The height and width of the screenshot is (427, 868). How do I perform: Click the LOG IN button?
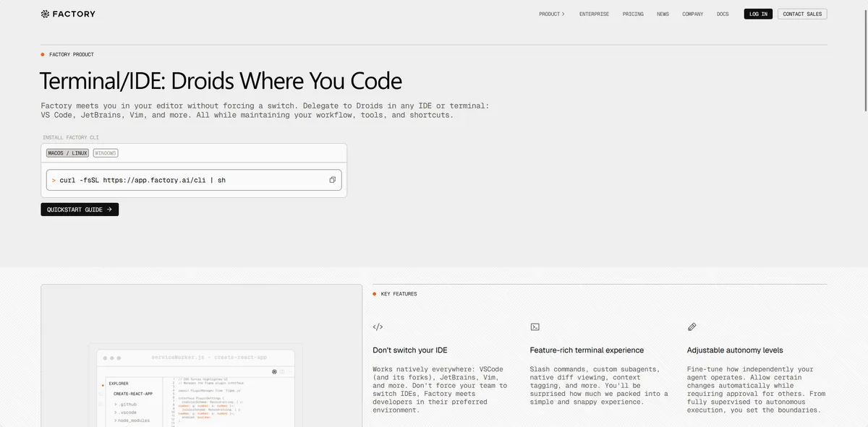click(x=757, y=13)
